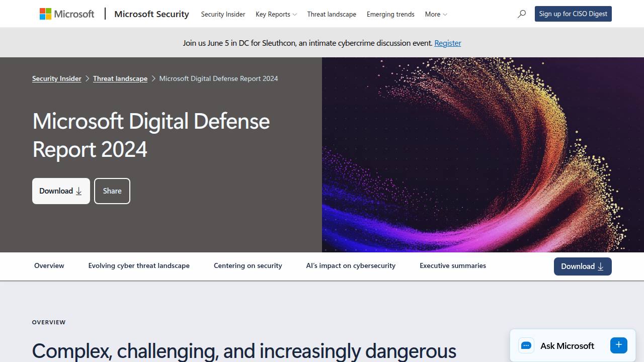Click Sign up for CISO Digest button
Screen dimensions: 644x362
(573, 14)
